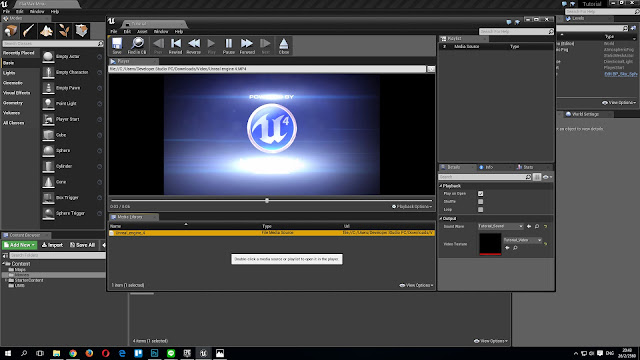Open File menu in media player window
The height and width of the screenshot is (360, 640).
(x=114, y=31)
